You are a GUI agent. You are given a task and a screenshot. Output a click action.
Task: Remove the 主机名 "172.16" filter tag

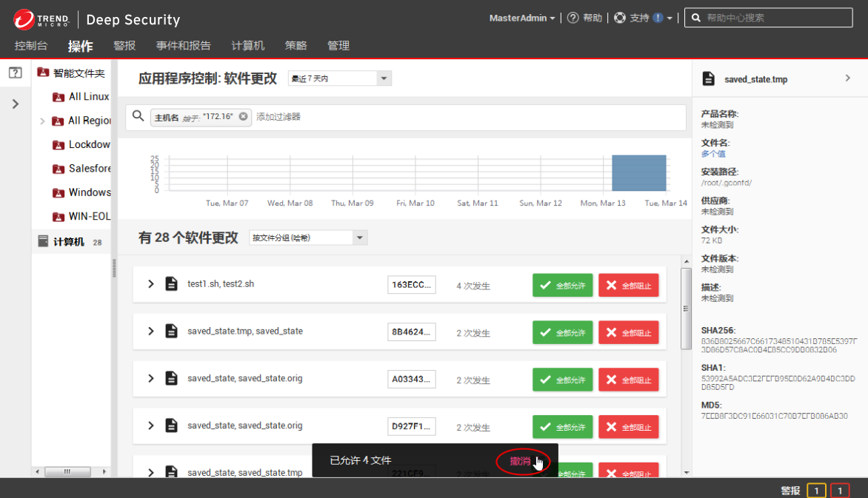[243, 117]
